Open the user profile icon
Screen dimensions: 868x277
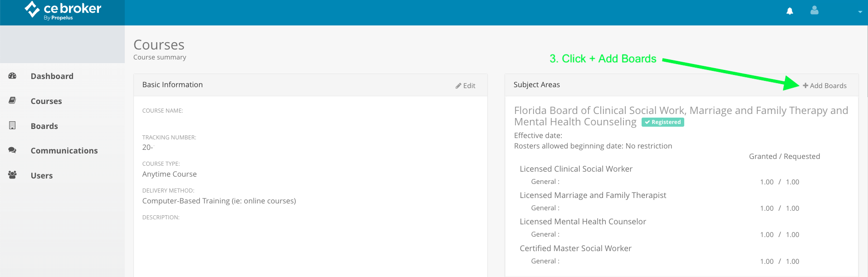(x=814, y=10)
